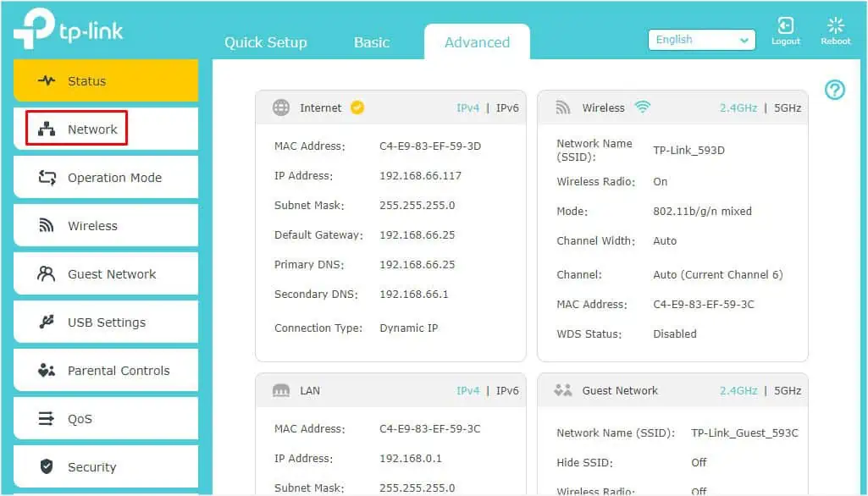The width and height of the screenshot is (868, 496).
Task: Reboot the router using the Reboot icon
Action: pos(835,26)
